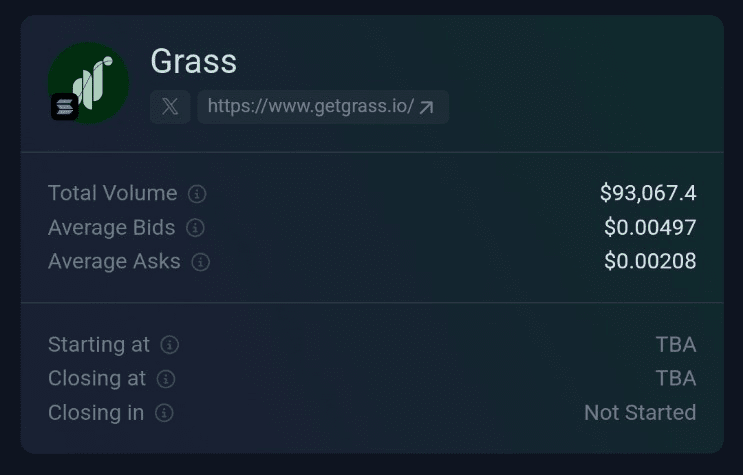Screen dimensions: 743x475
Task: Click the external arrow icon beside URL
Action: 427,107
